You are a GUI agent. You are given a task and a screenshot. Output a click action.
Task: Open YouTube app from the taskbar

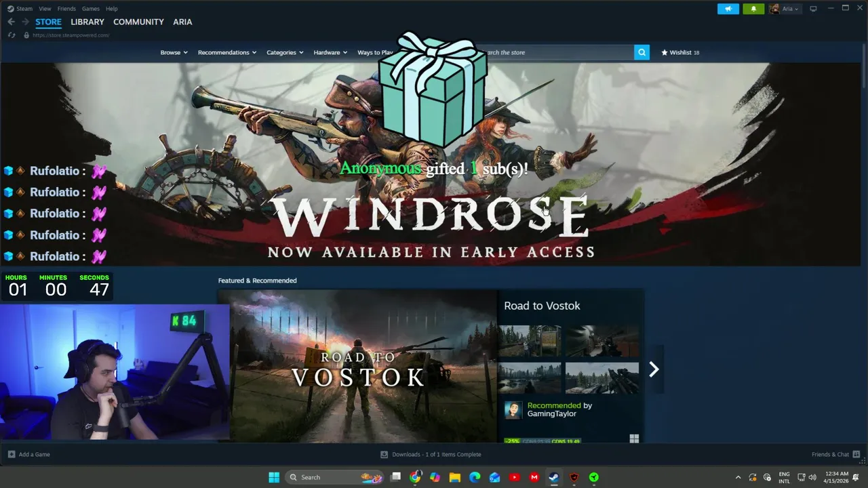[x=515, y=477]
